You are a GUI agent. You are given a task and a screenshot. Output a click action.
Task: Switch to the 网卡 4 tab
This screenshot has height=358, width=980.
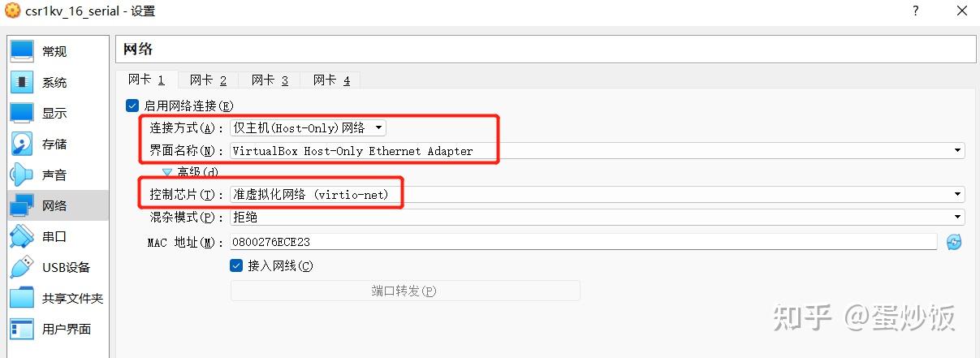tap(331, 80)
